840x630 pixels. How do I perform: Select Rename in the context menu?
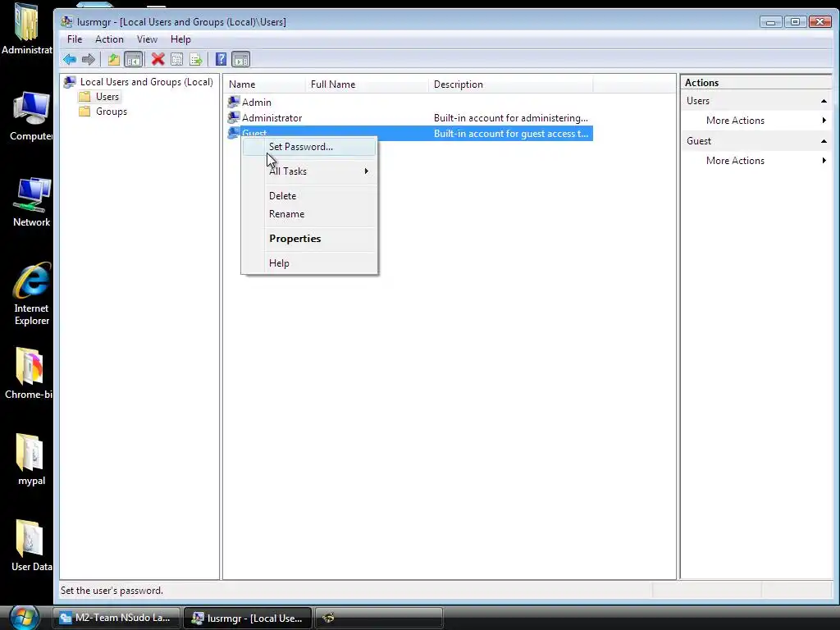tap(309, 214)
